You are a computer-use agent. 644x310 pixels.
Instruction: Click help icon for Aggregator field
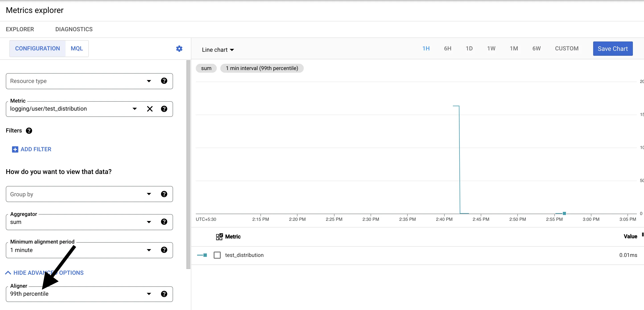coord(164,222)
